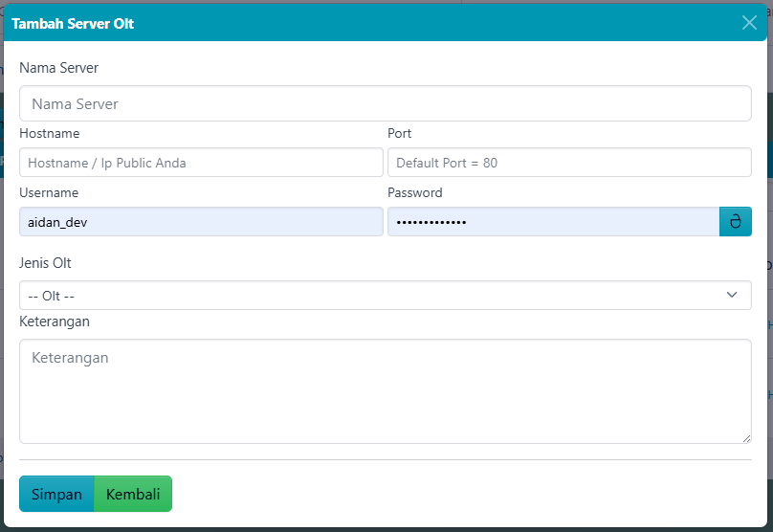
Task: Click the "Hostname" field label
Action: (x=49, y=133)
